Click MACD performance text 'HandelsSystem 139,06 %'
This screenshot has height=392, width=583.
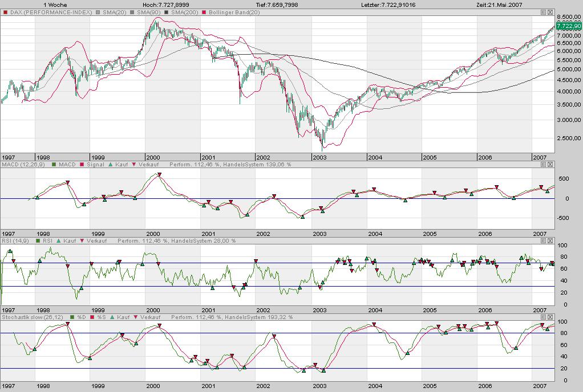tap(257, 165)
